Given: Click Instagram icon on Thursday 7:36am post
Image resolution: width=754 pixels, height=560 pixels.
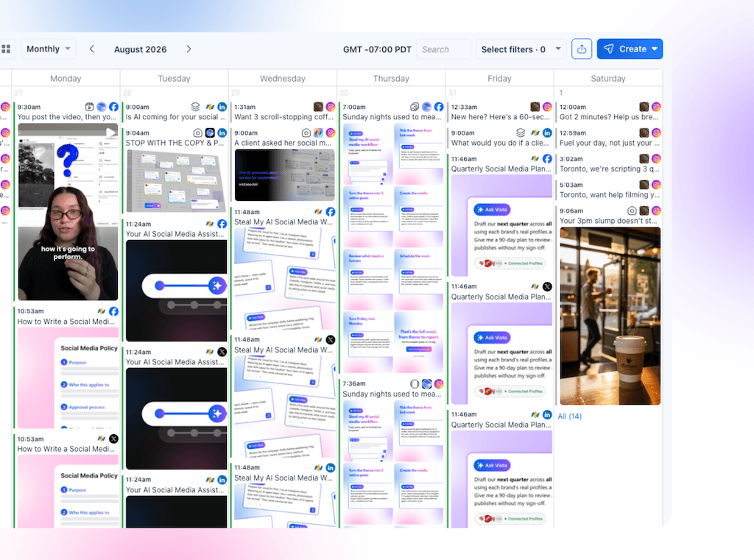Looking at the screenshot, I should pos(439,383).
